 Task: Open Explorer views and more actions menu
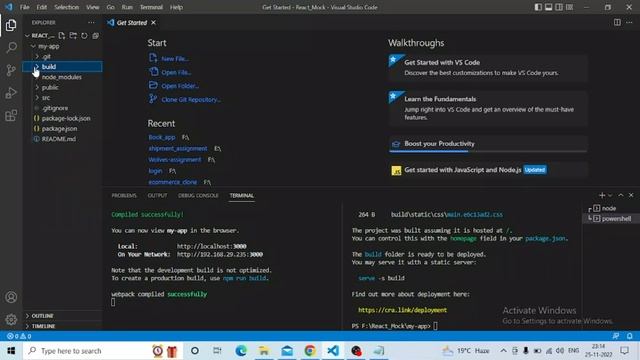91,22
